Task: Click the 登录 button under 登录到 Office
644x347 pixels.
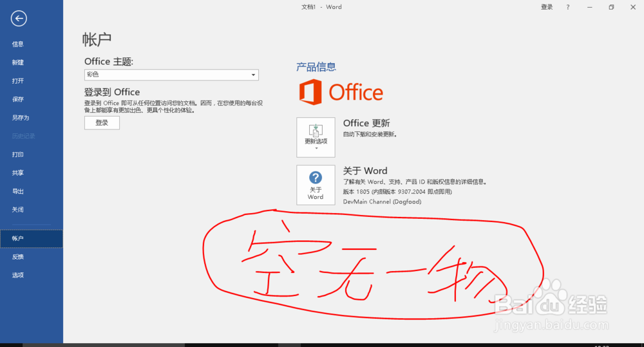Action: (x=102, y=123)
